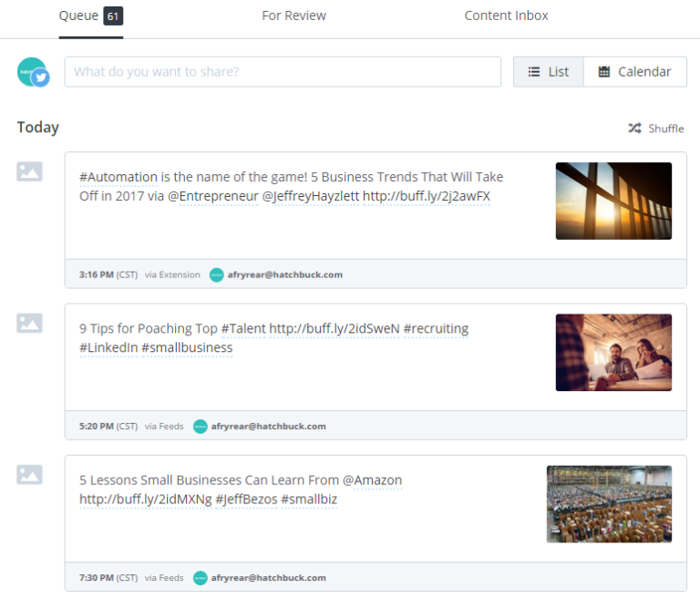This screenshot has width=700, height=599.
Task: Open the office meeting thumbnail
Action: (x=613, y=353)
